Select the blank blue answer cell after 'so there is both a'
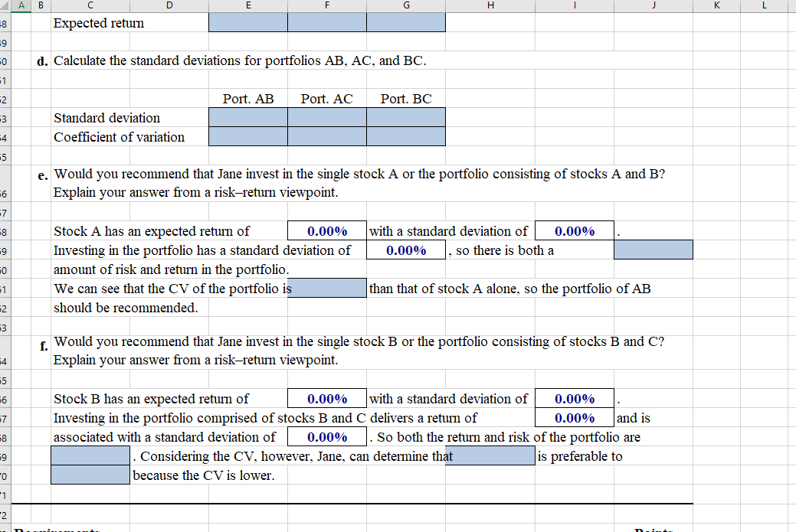This screenshot has height=532, width=796. click(x=653, y=250)
